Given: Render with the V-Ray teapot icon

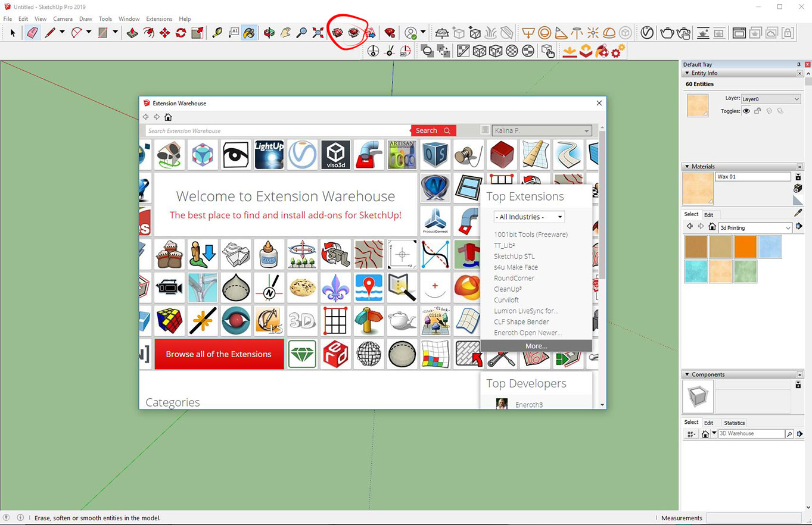Looking at the screenshot, I should 668,33.
